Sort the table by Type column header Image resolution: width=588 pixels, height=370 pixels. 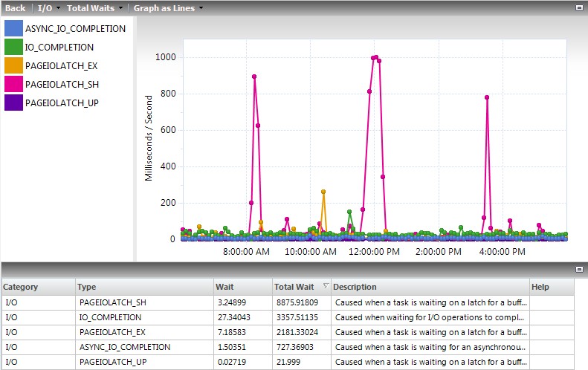(x=143, y=287)
